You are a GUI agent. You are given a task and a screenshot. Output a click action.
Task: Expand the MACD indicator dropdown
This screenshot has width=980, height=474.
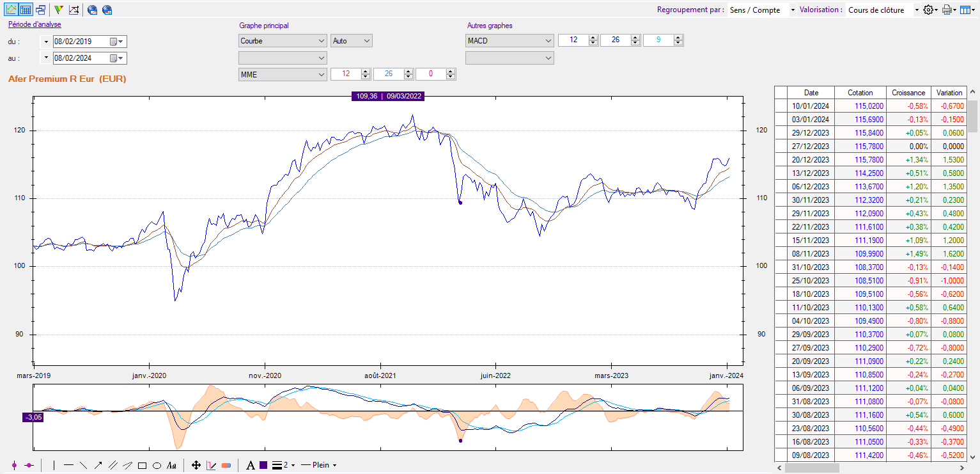509,41
